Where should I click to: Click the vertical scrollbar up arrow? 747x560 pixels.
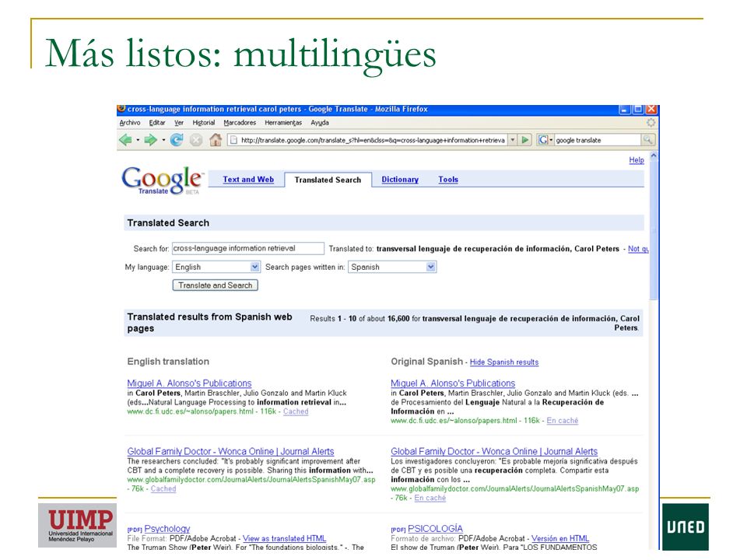[x=654, y=156]
